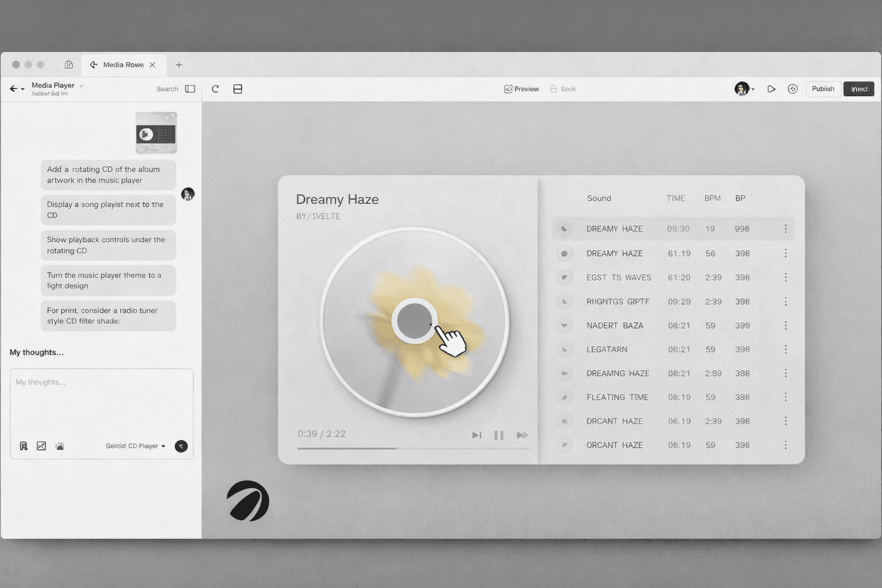Click the Sound column header

coord(599,198)
